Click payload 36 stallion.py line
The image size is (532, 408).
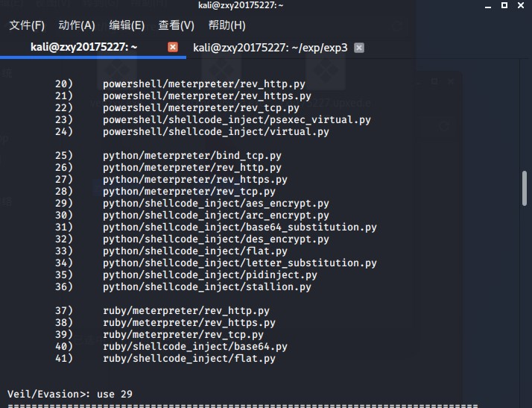coord(183,286)
